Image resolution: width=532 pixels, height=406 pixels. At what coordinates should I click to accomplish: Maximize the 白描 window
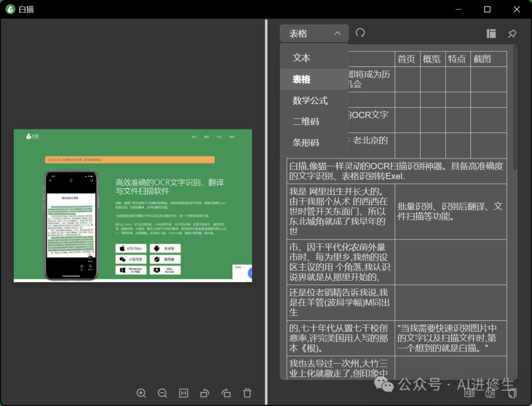(x=487, y=9)
